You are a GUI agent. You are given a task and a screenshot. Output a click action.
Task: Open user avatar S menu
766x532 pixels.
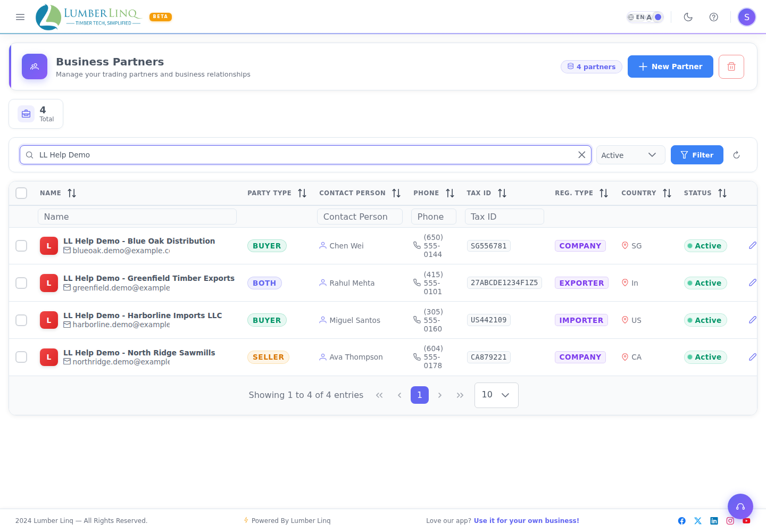pos(747,17)
